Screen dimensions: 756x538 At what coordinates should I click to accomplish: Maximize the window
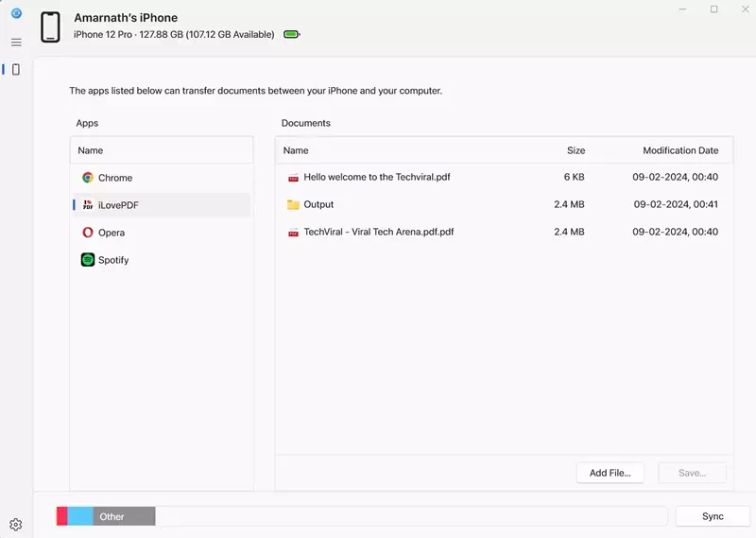pyautogui.click(x=713, y=9)
